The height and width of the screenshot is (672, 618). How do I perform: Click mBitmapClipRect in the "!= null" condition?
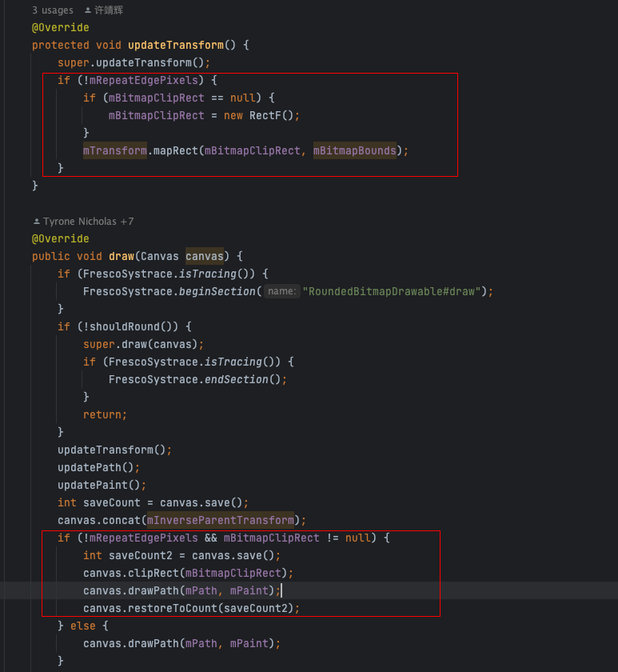[272, 538]
